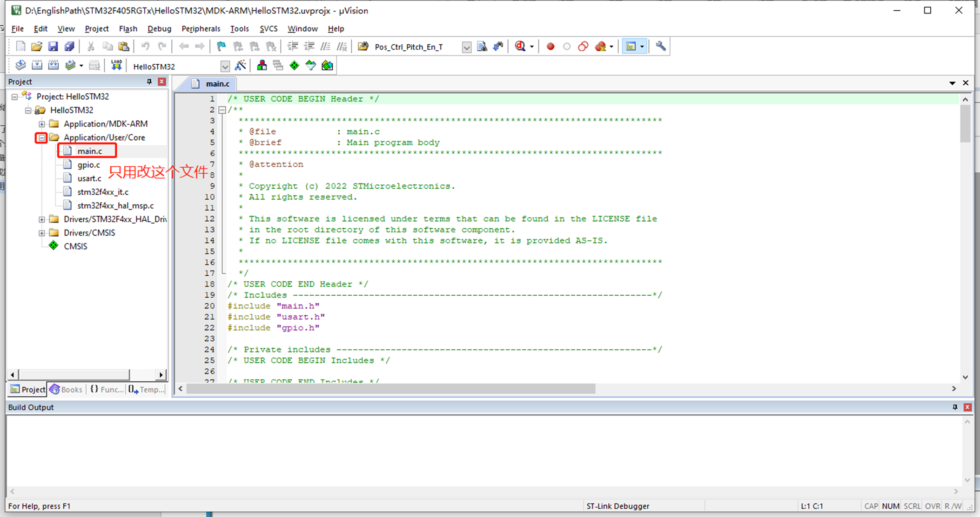Collapse the comment block at line 2
Image resolution: width=980 pixels, height=517 pixels.
tap(222, 110)
